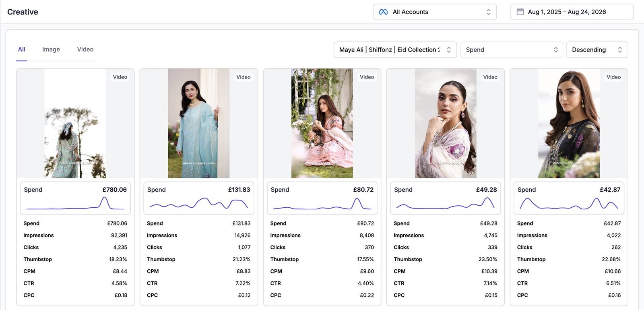The height and width of the screenshot is (310, 644).
Task: Click the CTR value 7.22%
Action: point(243,283)
